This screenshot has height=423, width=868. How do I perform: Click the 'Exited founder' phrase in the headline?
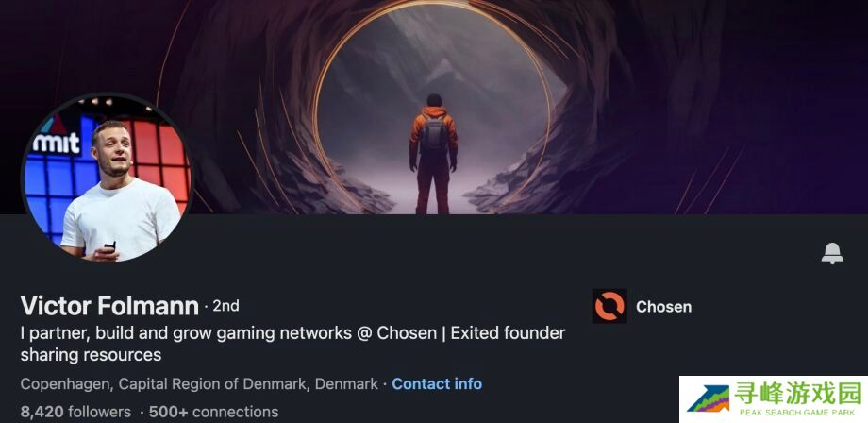click(x=508, y=333)
